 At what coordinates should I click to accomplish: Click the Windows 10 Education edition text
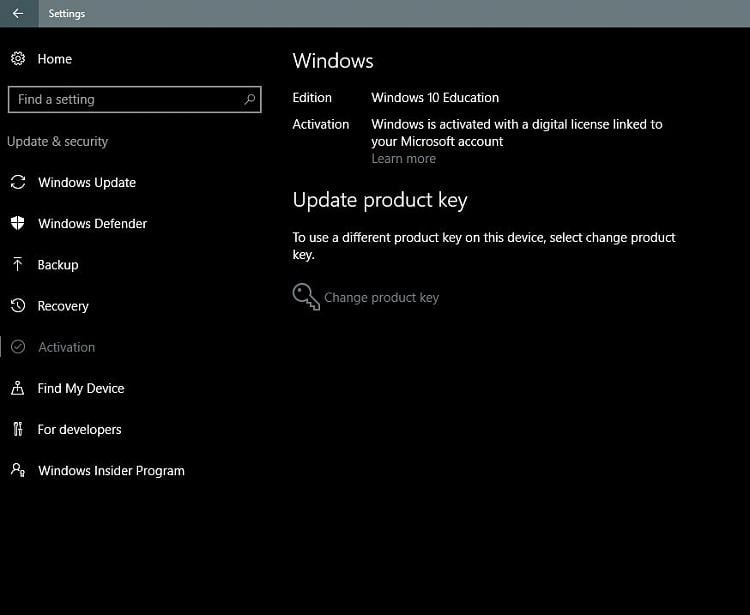tap(435, 98)
